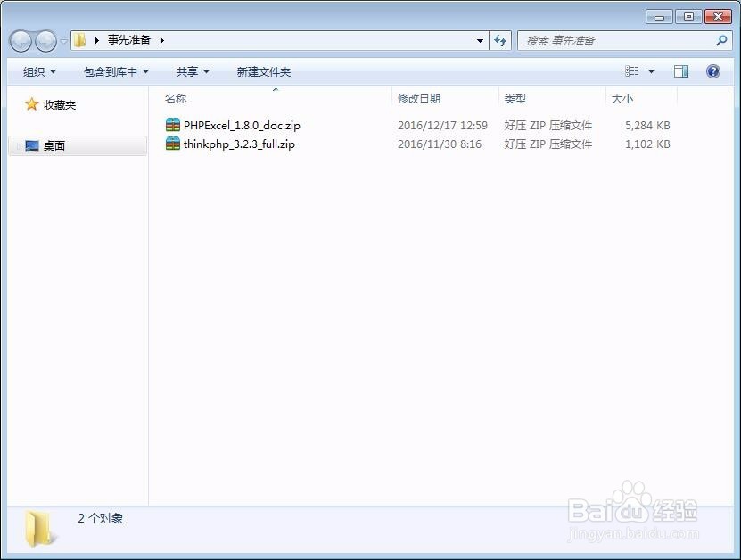Click inside the 搜索 事先准备 search box
This screenshot has width=741, height=560.
pyautogui.click(x=615, y=40)
